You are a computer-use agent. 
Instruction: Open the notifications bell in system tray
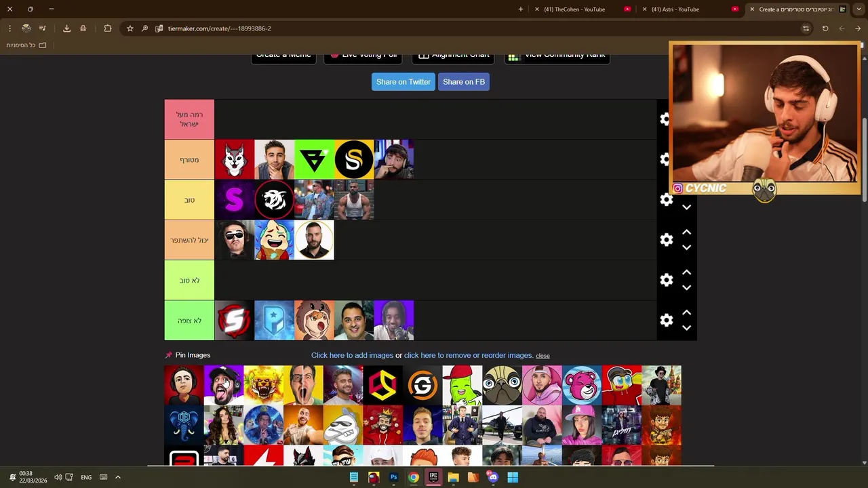tap(12, 477)
